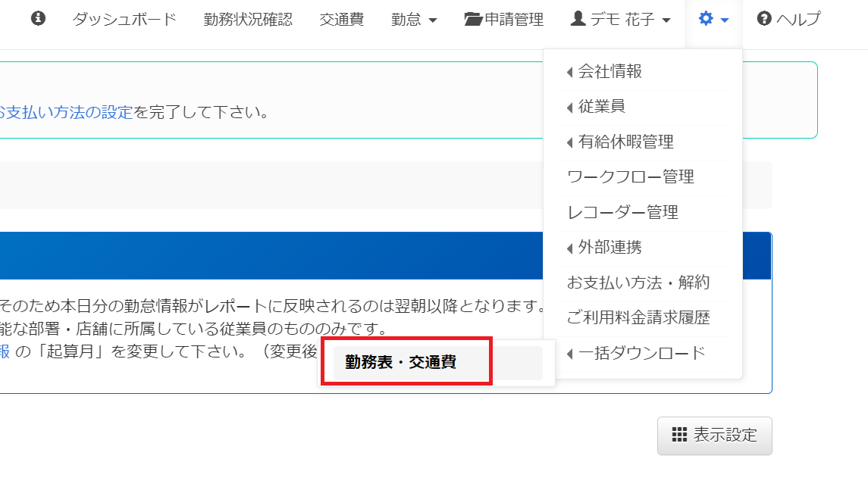Image resolution: width=868 pixels, height=484 pixels.
Task: Click the grid icon on 表示設定
Action: point(679,435)
